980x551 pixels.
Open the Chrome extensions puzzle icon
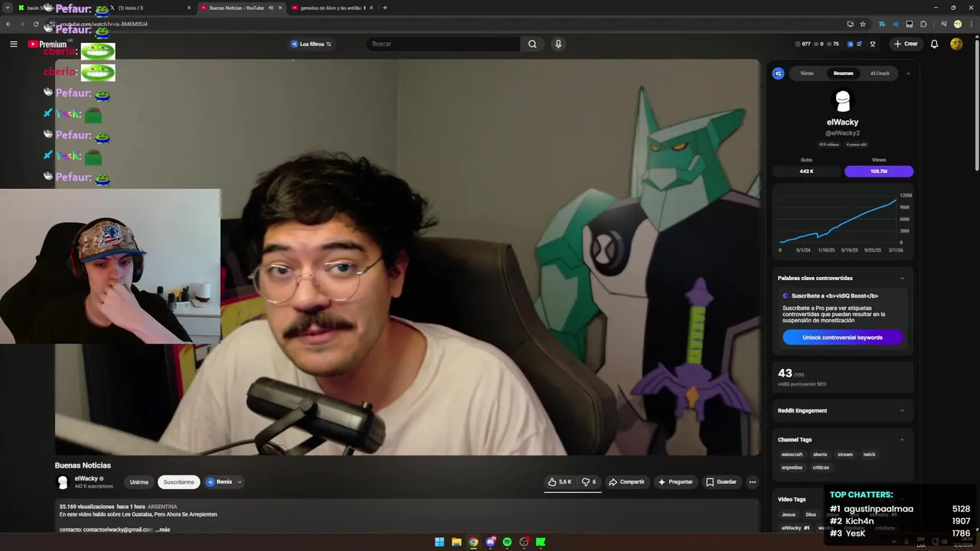point(923,24)
